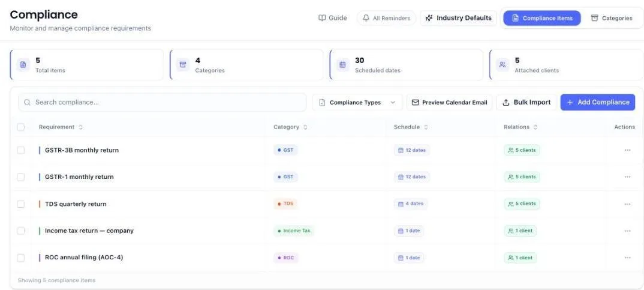This screenshot has width=644, height=290.
Task: Open All Reminders
Action: coord(386,18)
